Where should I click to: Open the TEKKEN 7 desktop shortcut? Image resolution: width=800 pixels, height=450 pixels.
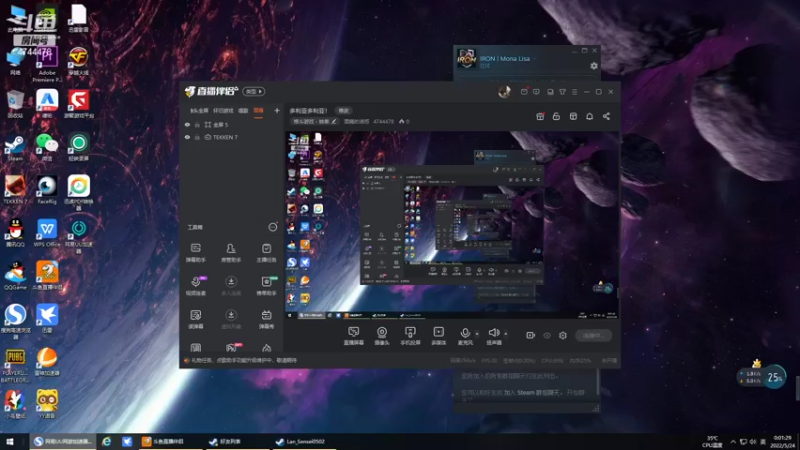click(15, 190)
